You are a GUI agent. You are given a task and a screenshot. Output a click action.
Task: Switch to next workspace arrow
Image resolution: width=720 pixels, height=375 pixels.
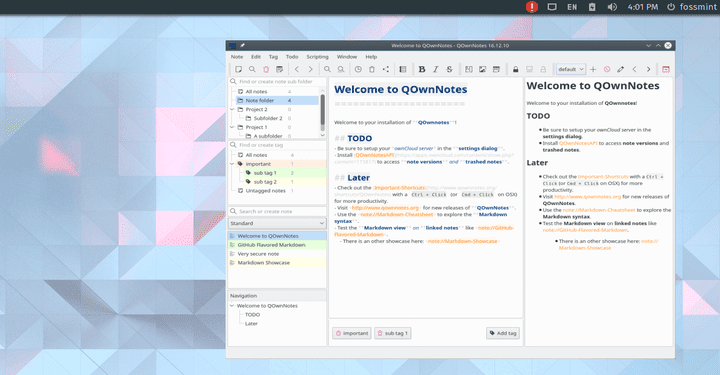tap(648, 69)
